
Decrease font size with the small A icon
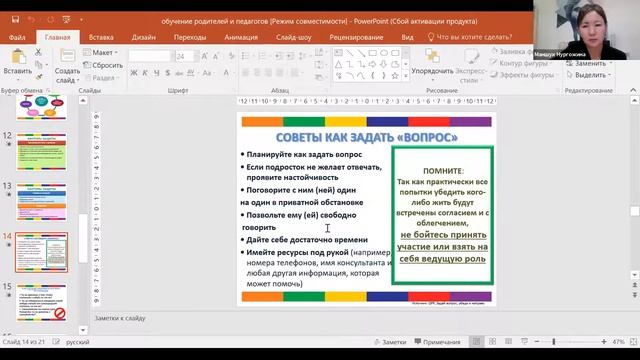(x=216, y=56)
